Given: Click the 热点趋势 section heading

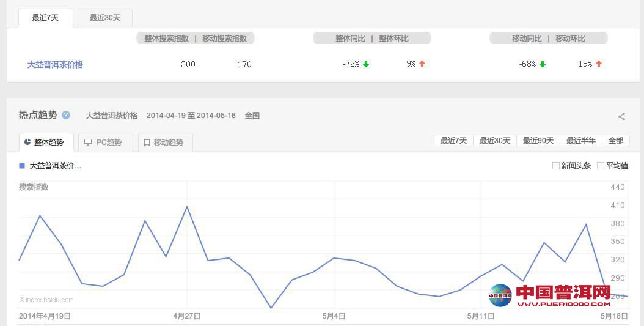Looking at the screenshot, I should (38, 115).
